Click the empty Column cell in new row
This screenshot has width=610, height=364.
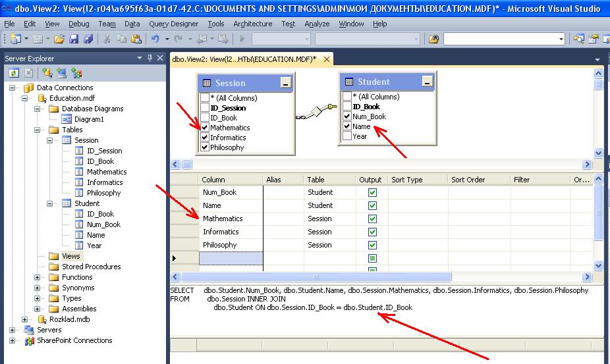[x=231, y=258]
